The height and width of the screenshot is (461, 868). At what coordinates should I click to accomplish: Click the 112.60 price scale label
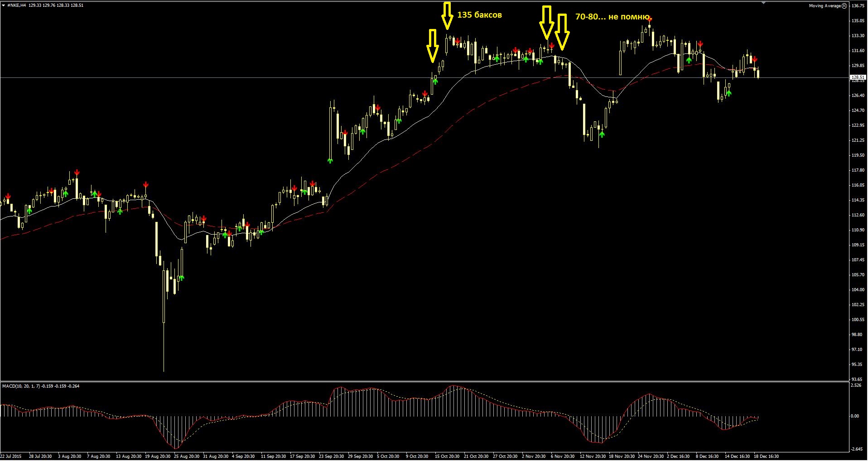pos(858,215)
